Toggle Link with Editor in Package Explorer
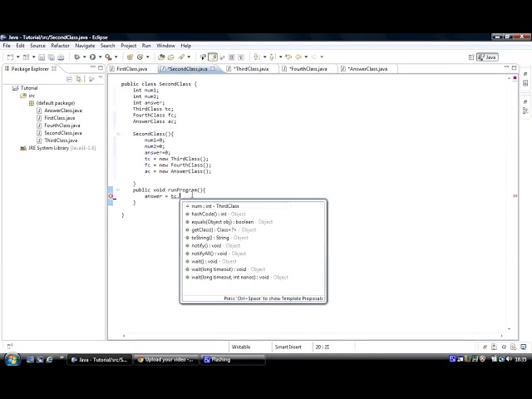Screen dimensions: 532x399 click(x=79, y=79)
